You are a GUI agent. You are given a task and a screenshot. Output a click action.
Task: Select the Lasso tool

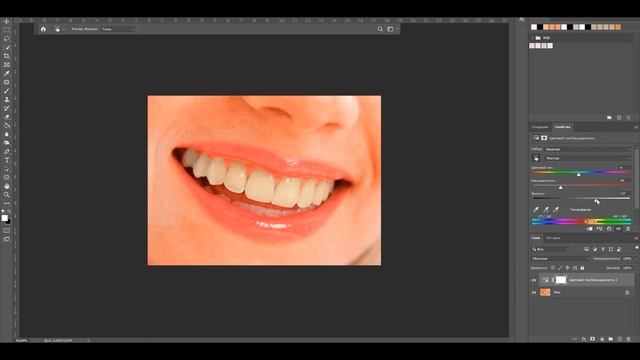coord(7,39)
